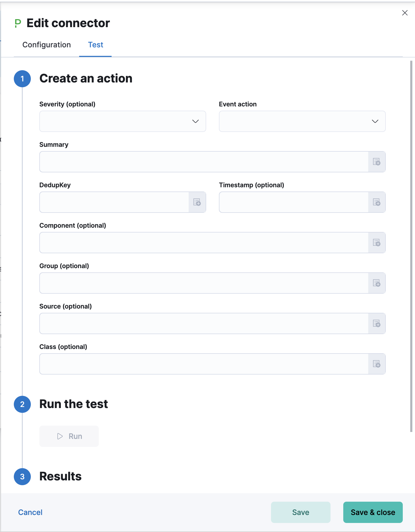Screen dimensions: 415x532
Task: Cancel editing the connector
Action: (x=30, y=512)
